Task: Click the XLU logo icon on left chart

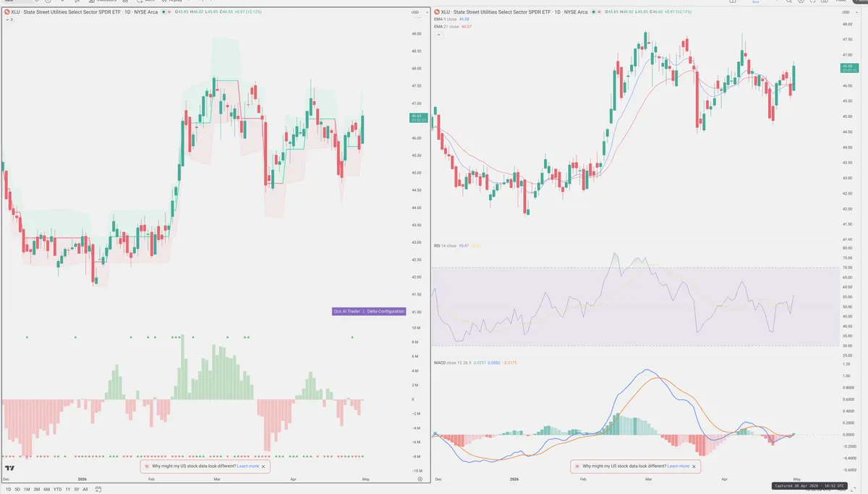Action: [x=7, y=12]
